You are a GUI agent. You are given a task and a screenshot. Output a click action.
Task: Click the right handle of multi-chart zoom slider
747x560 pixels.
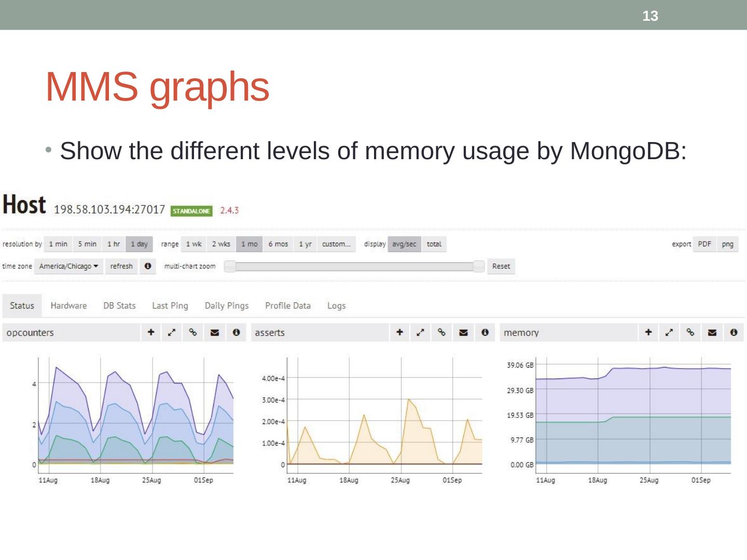(x=479, y=267)
